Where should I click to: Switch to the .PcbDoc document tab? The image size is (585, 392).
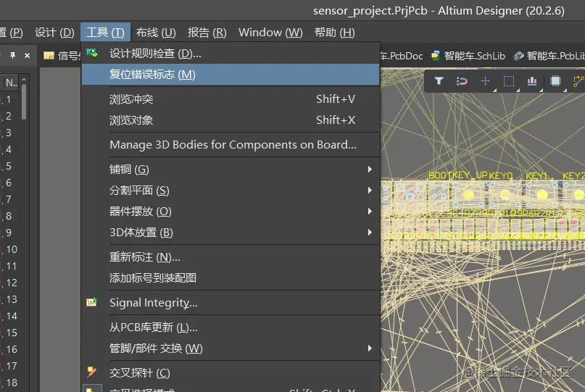[402, 56]
